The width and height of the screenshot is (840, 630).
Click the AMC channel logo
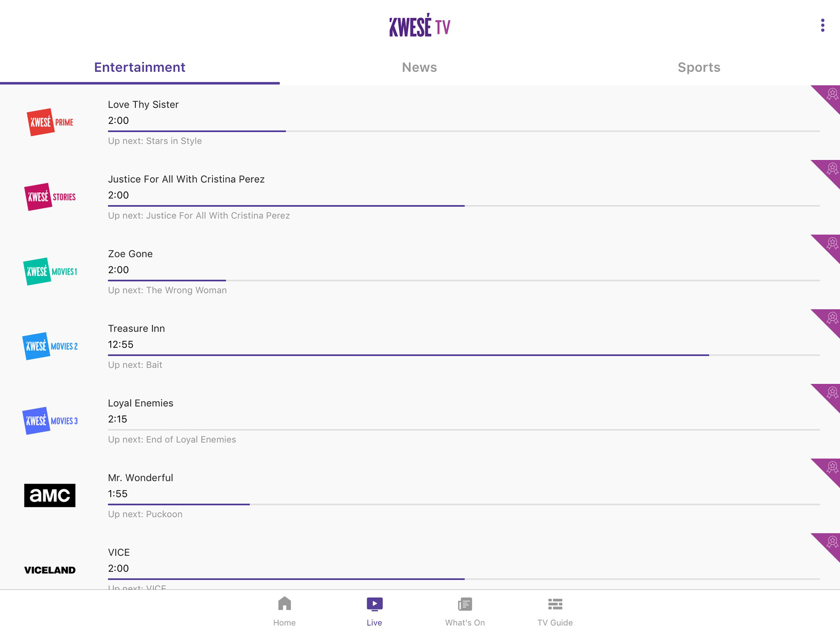click(x=50, y=495)
